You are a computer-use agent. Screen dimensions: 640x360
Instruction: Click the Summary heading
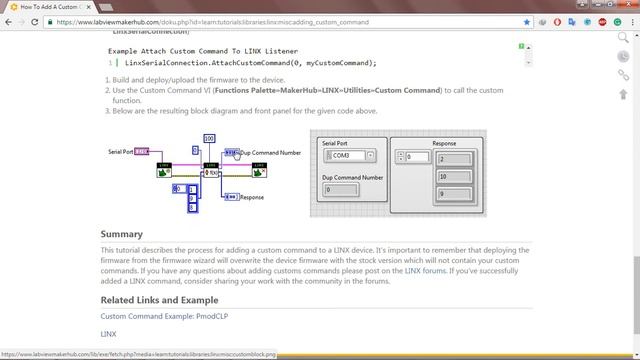click(x=122, y=234)
